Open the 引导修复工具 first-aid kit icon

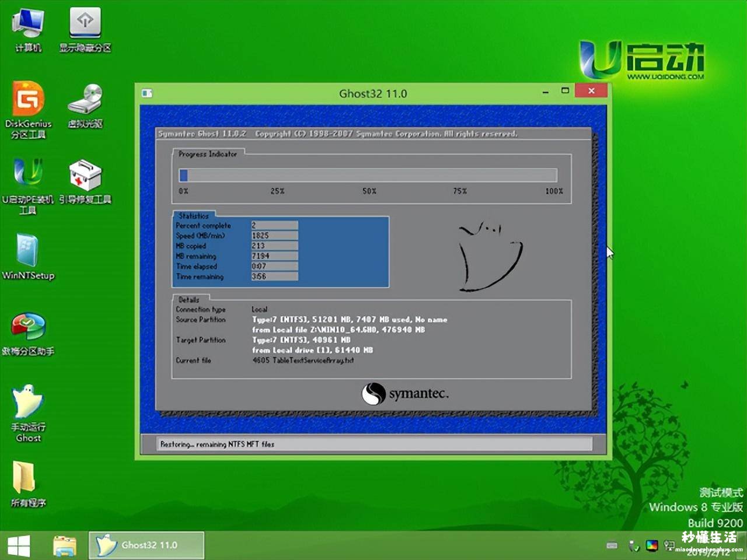point(85,182)
